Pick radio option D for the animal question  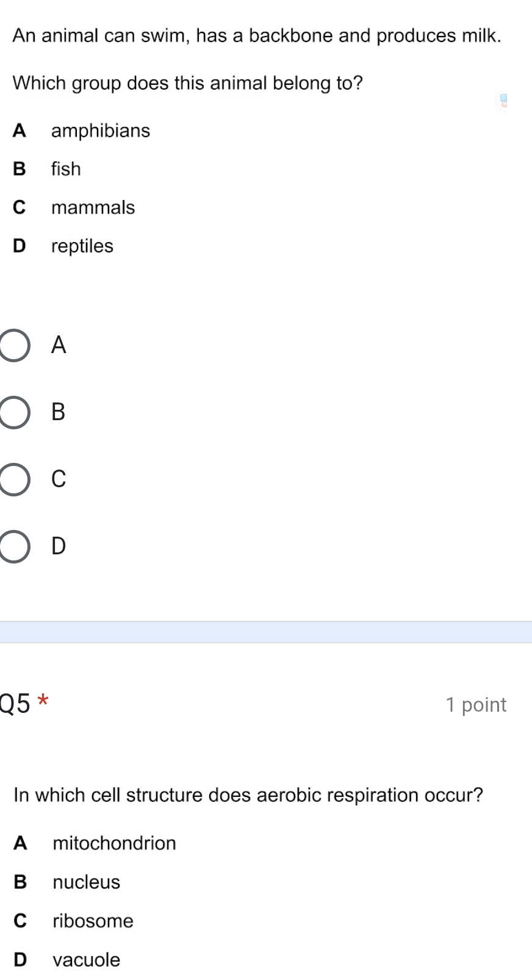(x=13, y=546)
